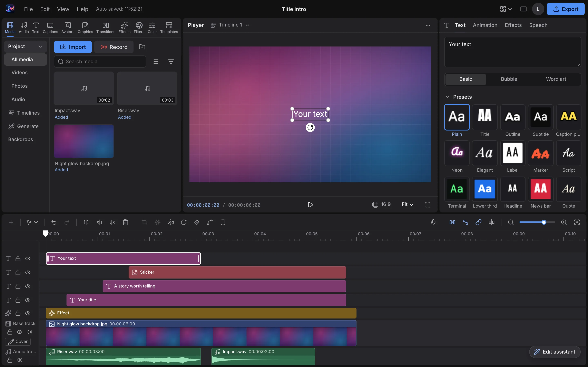
Task: Add a marker with the bookmark icon
Action: 223,222
